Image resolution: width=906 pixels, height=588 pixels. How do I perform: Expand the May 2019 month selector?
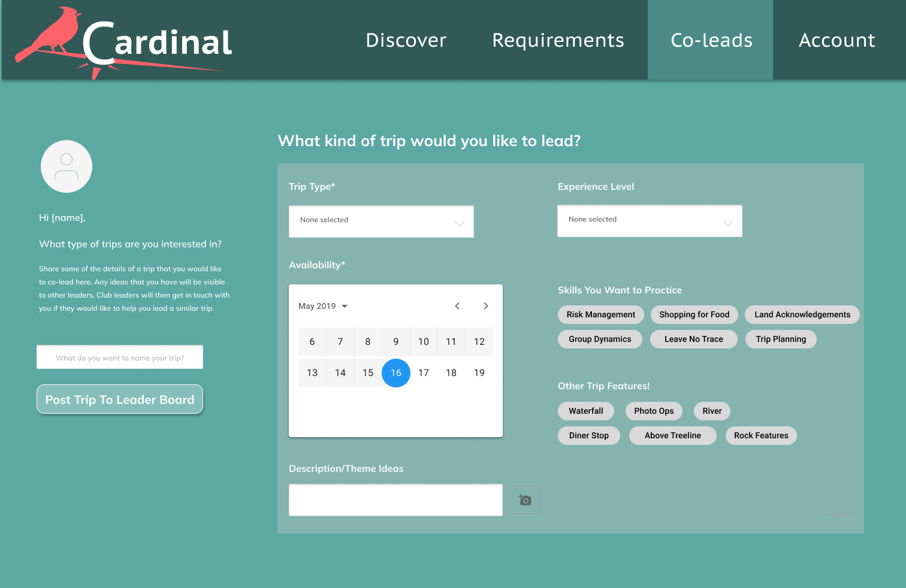(x=323, y=306)
